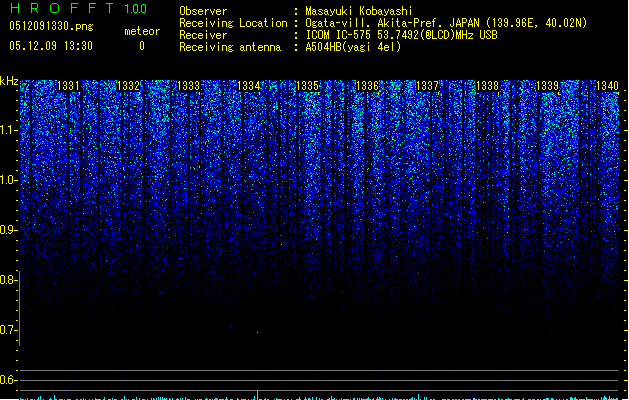Click the 1339 time marker
Viewport: 629px width, 400px height.
(x=548, y=86)
